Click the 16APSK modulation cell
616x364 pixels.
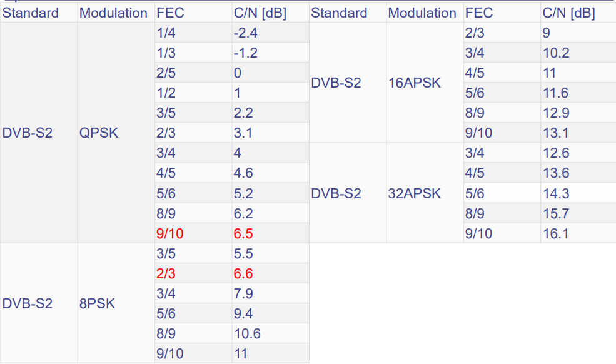point(414,83)
